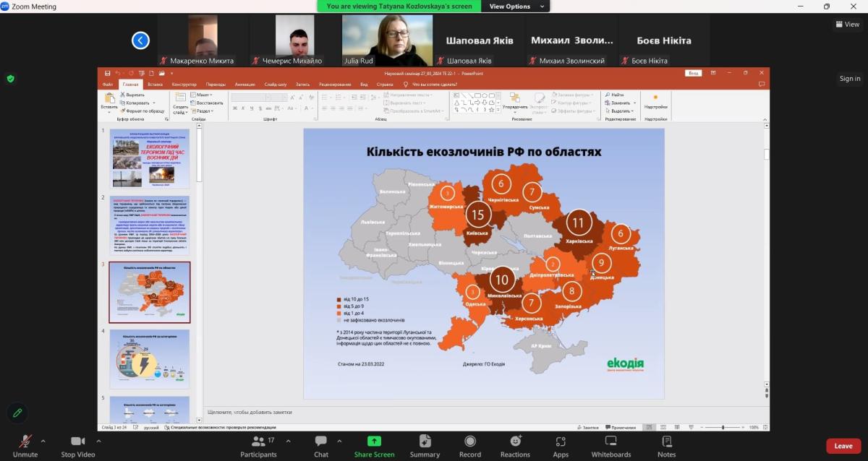Open the Notes tool
This screenshot has width=868, height=461.
pyautogui.click(x=666, y=441)
